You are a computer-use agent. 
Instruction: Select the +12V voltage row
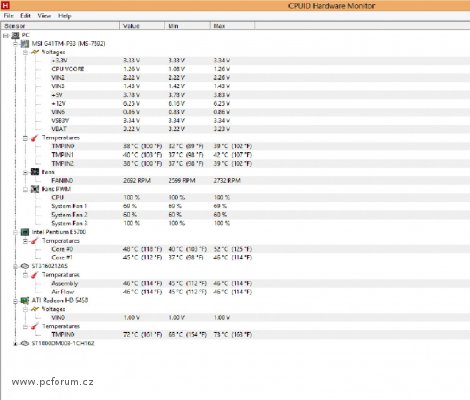tap(235, 103)
